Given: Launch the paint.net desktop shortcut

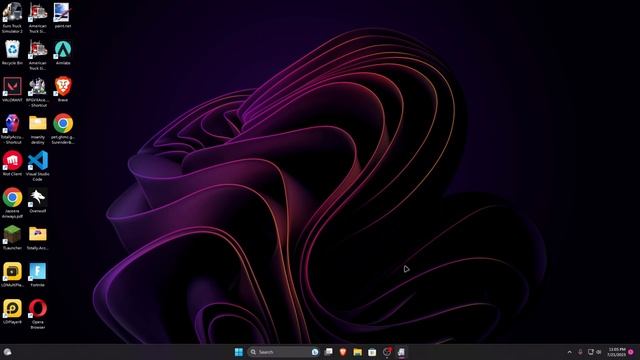Looking at the screenshot, I should click(62, 16).
